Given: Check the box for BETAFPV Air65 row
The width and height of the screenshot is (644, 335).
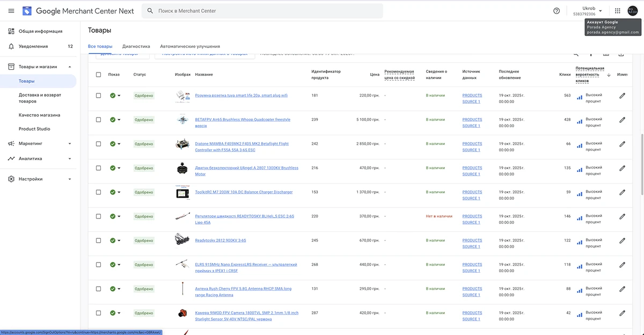Looking at the screenshot, I should pos(98,120).
